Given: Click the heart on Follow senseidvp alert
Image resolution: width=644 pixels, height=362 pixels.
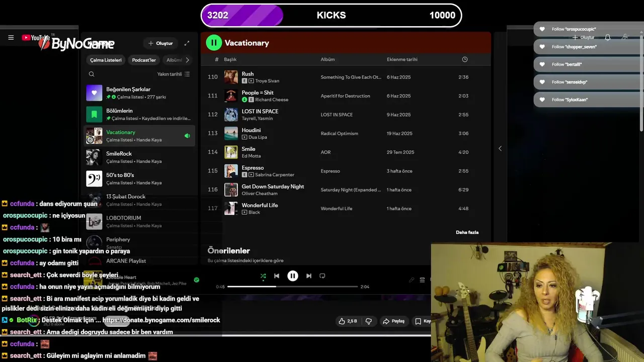Looking at the screenshot, I should tap(542, 82).
